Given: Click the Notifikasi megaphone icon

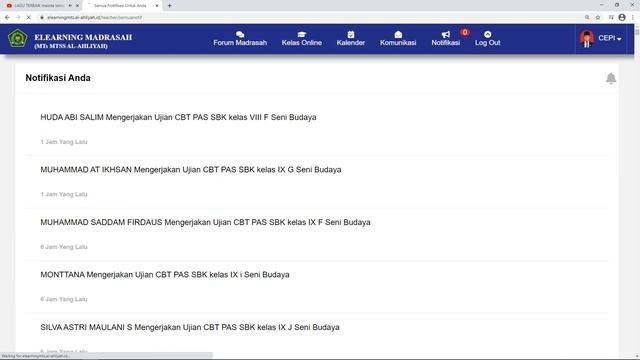Looking at the screenshot, I should 446,34.
